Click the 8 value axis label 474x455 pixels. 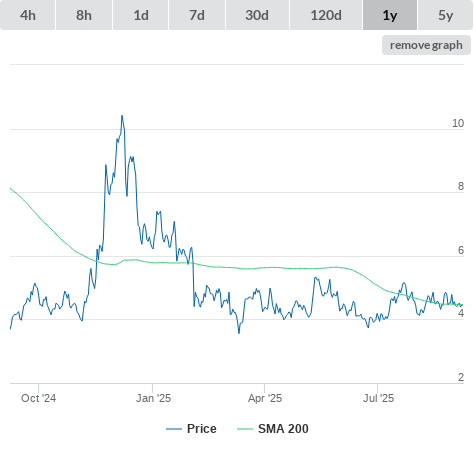coord(461,186)
